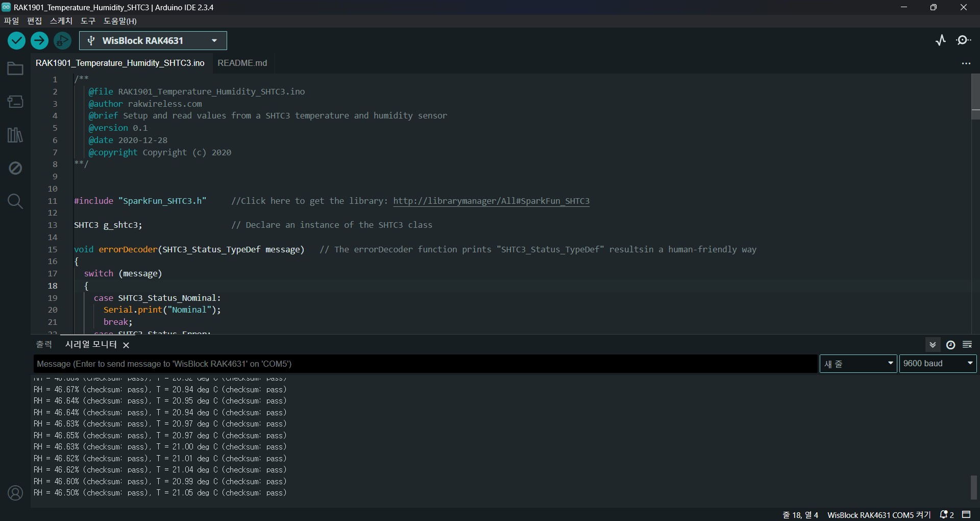Open the Sketchbook folder sidebar icon
The image size is (980, 521).
click(x=15, y=68)
